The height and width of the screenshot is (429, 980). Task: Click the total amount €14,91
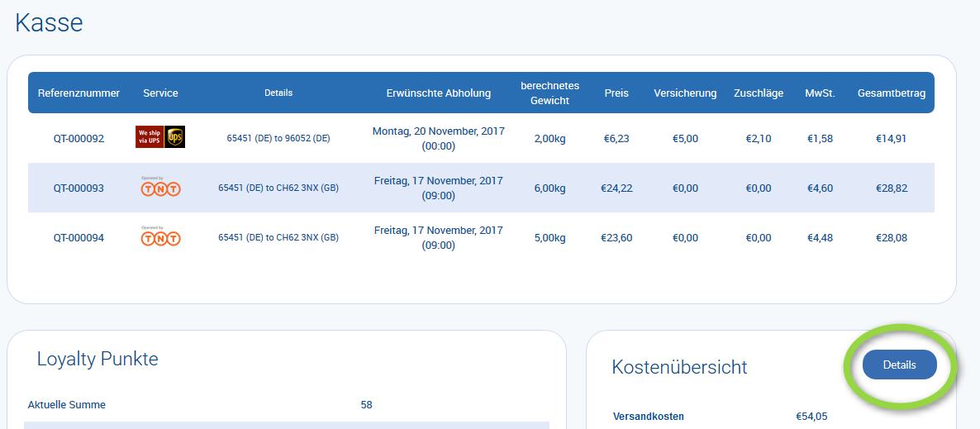tap(892, 138)
